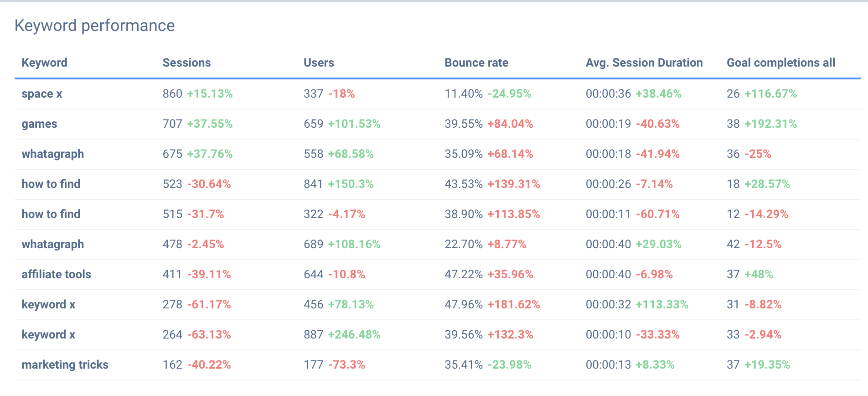Select the 43.53% bounce rate value
Image resolution: width=868 pixels, height=396 pixels.
463,184
